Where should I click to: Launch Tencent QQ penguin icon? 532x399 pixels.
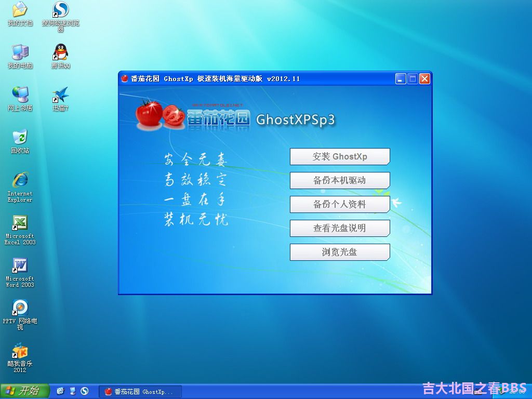pos(61,56)
